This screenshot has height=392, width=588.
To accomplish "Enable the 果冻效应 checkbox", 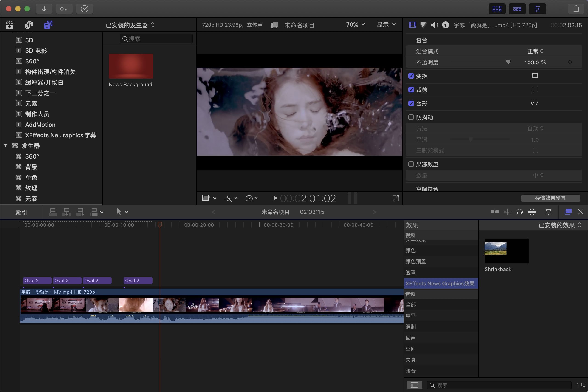I will click(x=411, y=164).
